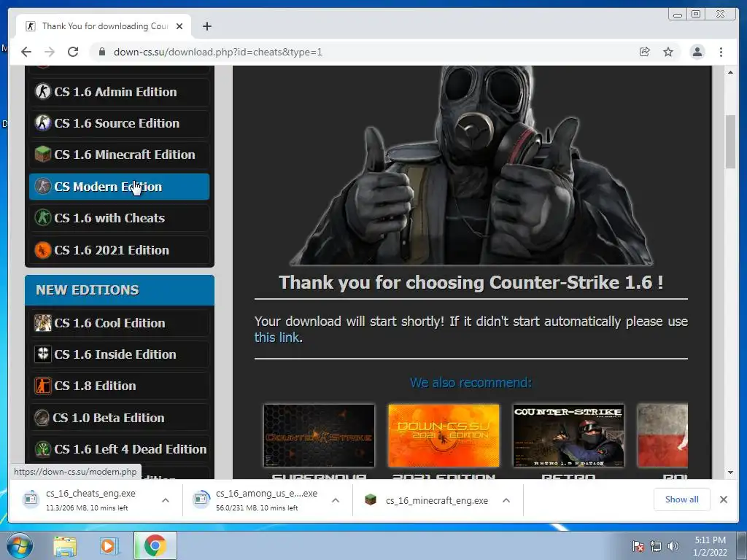This screenshot has height=560, width=747.
Task: Open CS 1.6 Minecraft Edition page
Action: (119, 155)
